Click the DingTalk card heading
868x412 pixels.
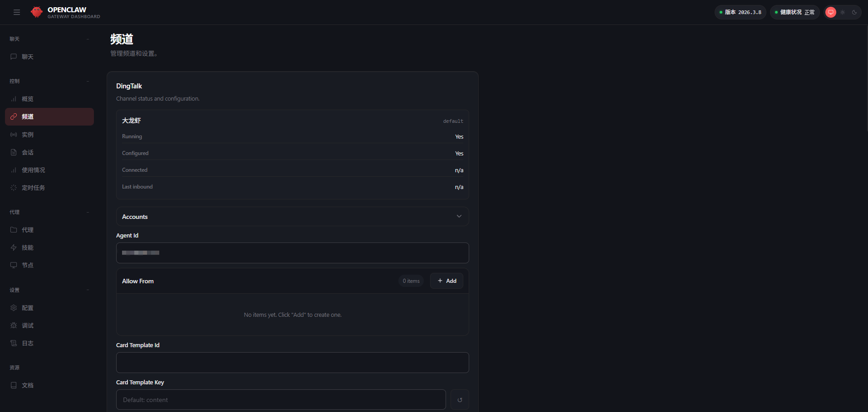tap(129, 86)
